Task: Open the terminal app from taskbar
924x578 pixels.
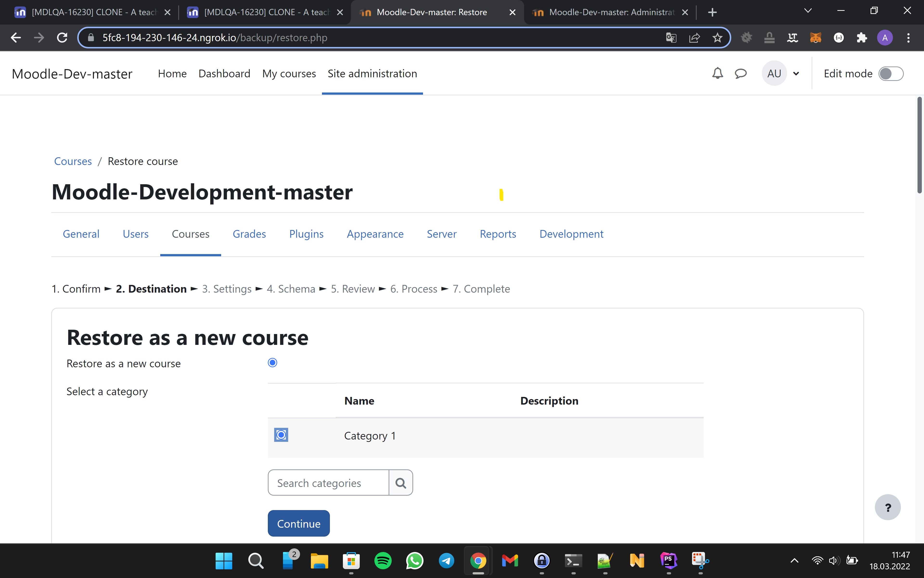Action: point(573,561)
